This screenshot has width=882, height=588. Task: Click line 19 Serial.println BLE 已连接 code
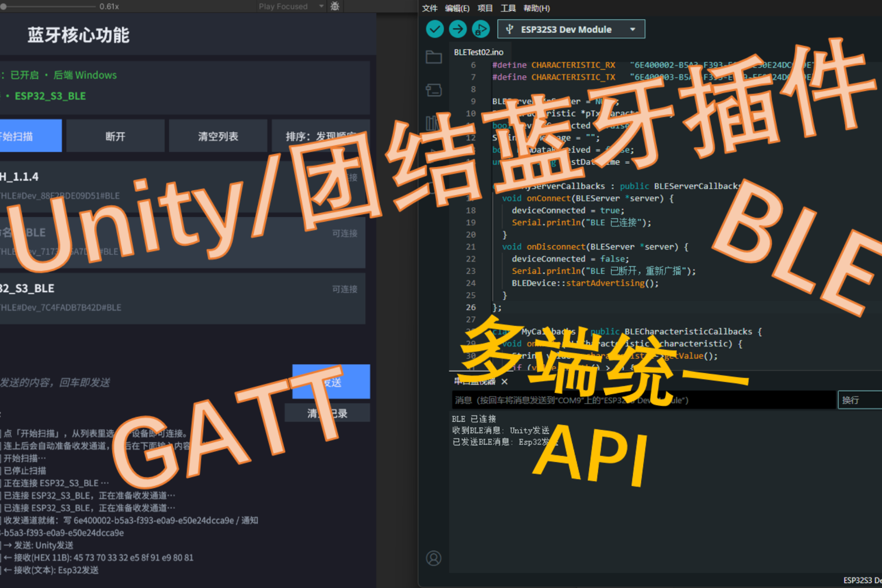581,223
